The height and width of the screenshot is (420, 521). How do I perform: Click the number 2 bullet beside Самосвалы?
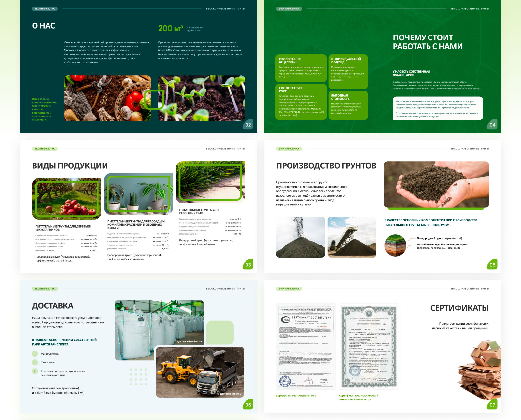click(x=35, y=362)
